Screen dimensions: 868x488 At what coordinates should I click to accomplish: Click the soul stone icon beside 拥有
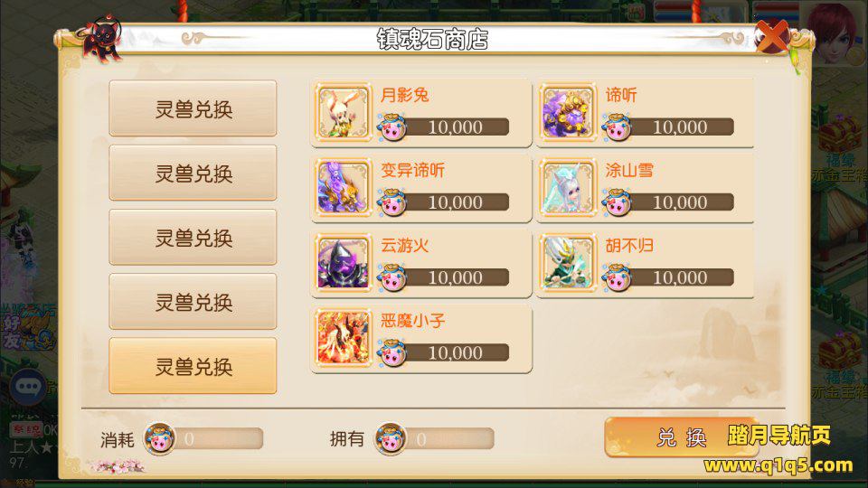[x=391, y=439]
